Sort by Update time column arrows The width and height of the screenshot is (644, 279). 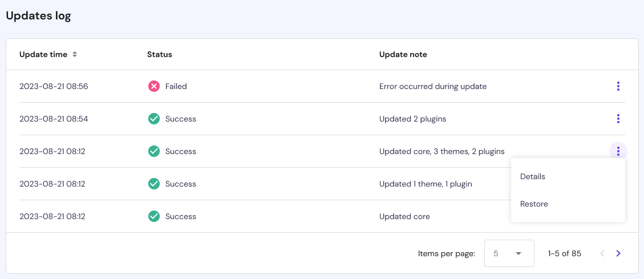point(75,55)
